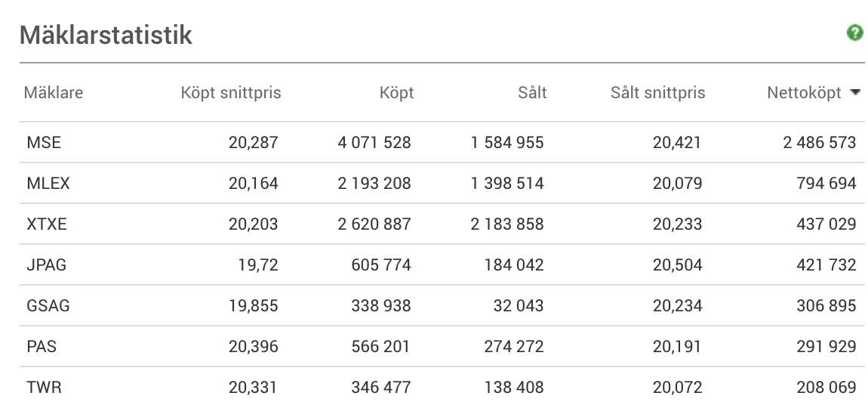Click the PAS broker name

pyautogui.click(x=42, y=347)
